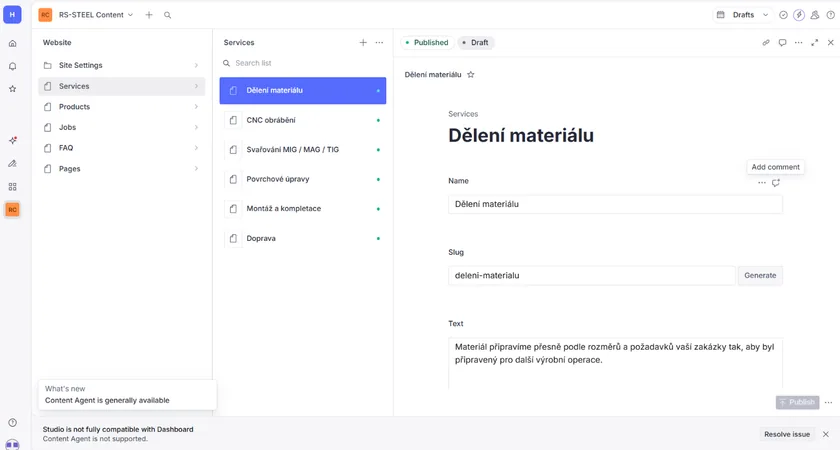Expand Site Settings chevron

click(x=196, y=65)
